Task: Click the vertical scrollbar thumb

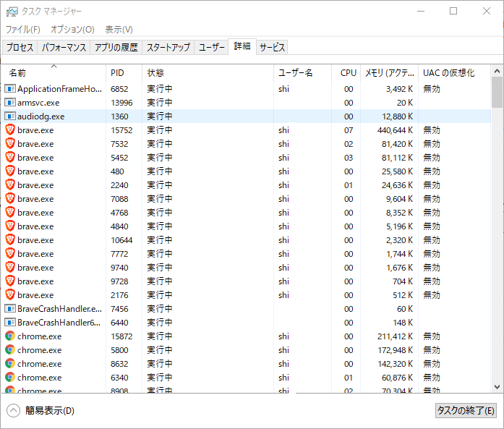Action: tap(497, 93)
